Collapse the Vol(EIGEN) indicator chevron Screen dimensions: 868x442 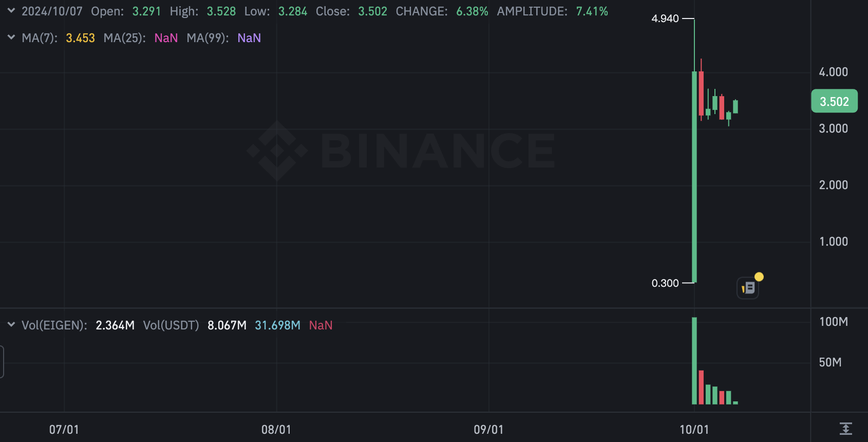pos(11,325)
